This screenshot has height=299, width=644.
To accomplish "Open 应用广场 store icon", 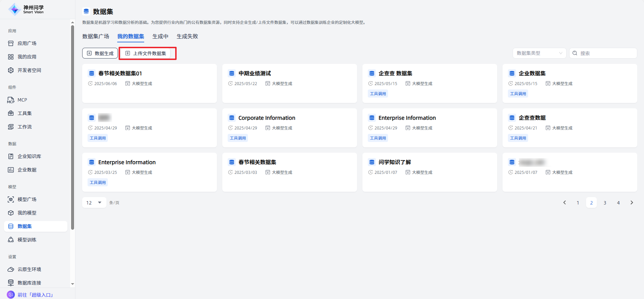I will click(11, 43).
